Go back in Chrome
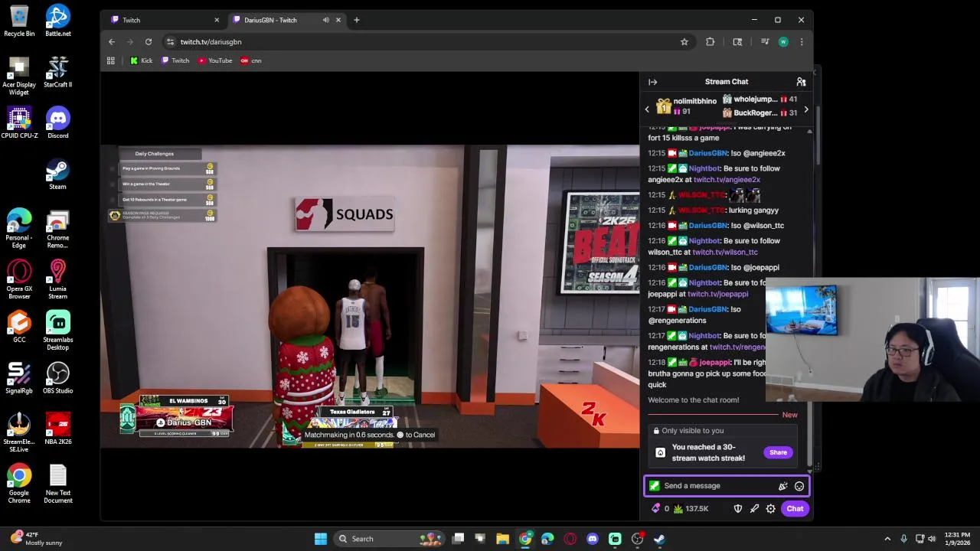The height and width of the screenshot is (551, 980). coord(112,42)
